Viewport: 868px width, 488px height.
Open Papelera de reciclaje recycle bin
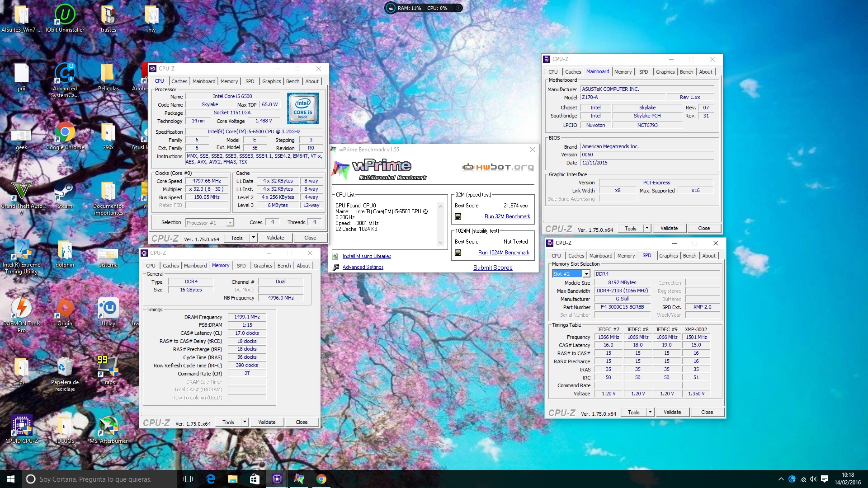65,374
